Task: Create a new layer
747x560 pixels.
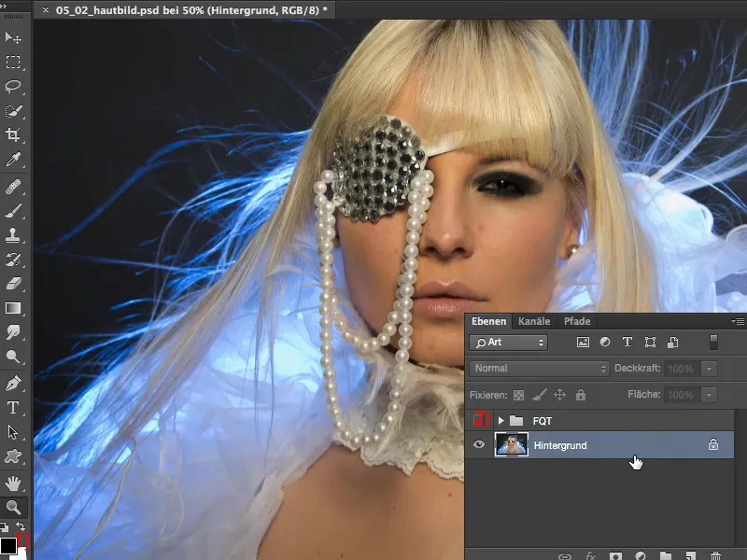Action: (690, 555)
